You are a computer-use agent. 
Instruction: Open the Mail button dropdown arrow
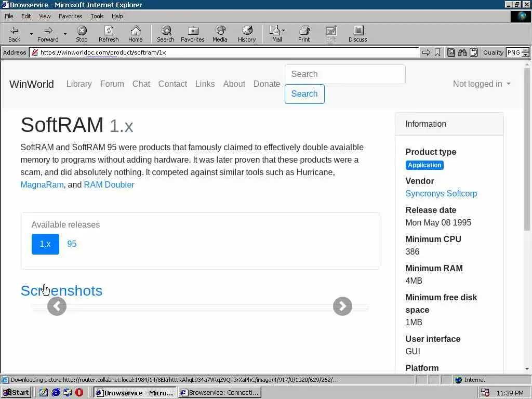coord(283,31)
